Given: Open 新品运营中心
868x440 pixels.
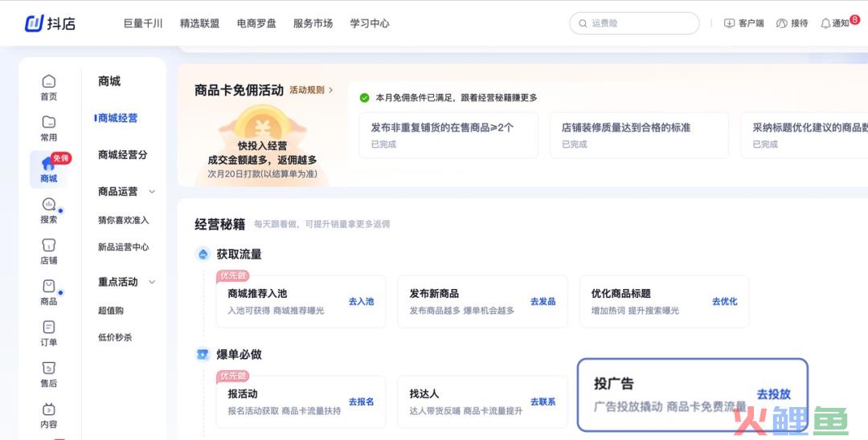Looking at the screenshot, I should coord(124,247).
